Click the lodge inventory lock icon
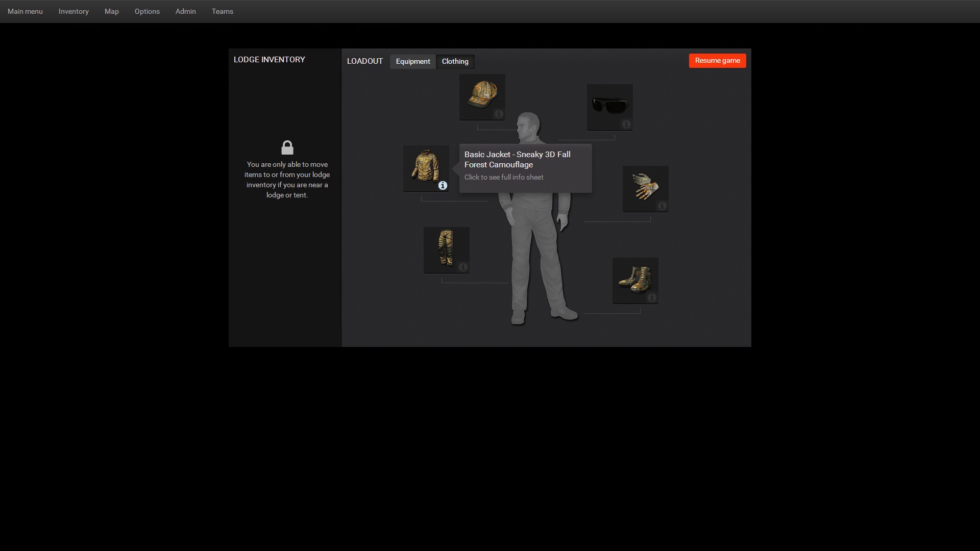 click(287, 147)
